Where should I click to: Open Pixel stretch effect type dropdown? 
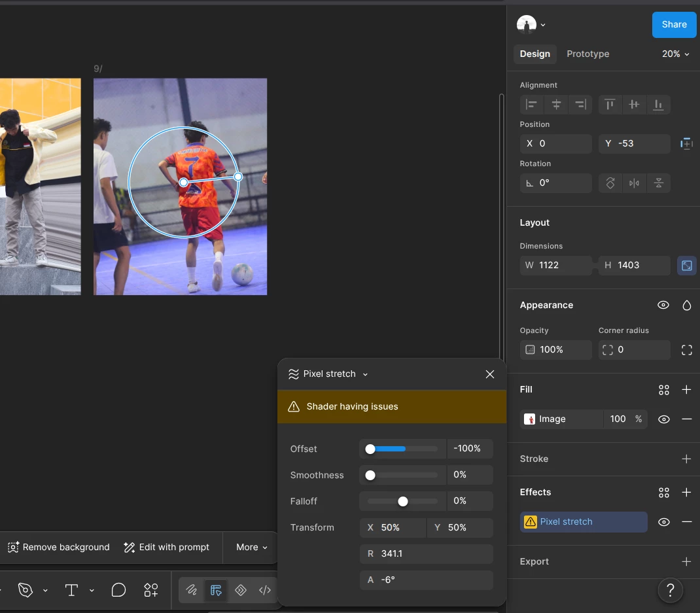click(328, 374)
